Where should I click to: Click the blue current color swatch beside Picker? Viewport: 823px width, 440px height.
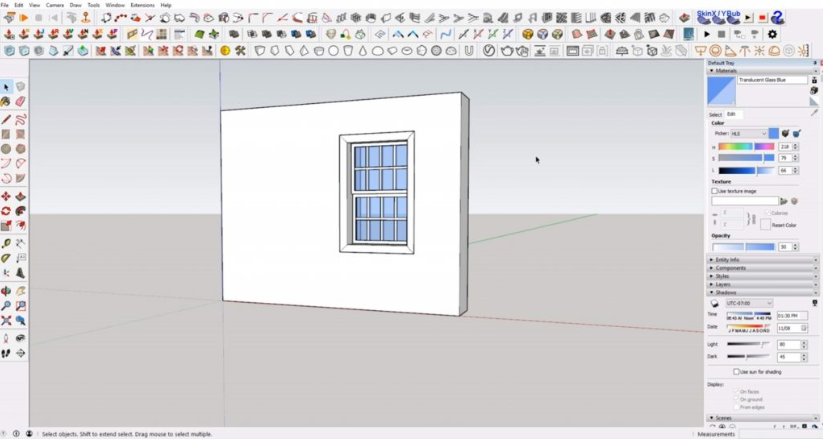(774, 133)
